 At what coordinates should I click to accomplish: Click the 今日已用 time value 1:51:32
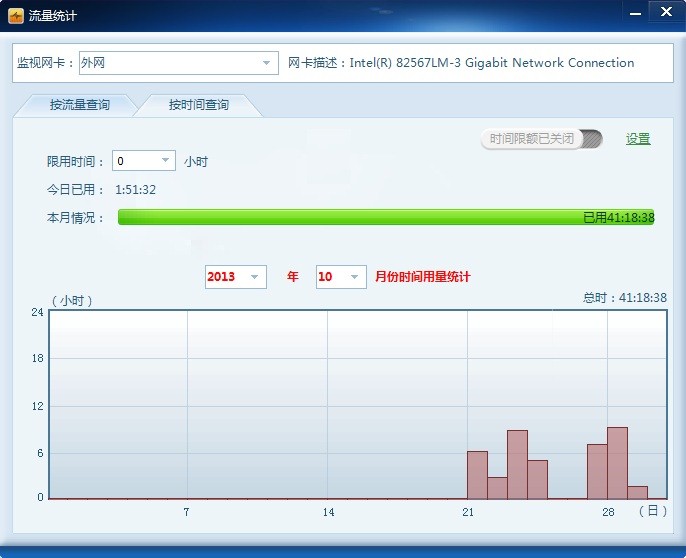pos(135,189)
